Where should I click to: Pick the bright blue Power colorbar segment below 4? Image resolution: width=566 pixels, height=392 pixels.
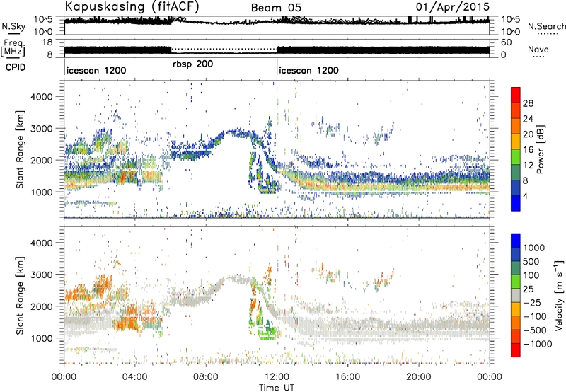[516, 203]
